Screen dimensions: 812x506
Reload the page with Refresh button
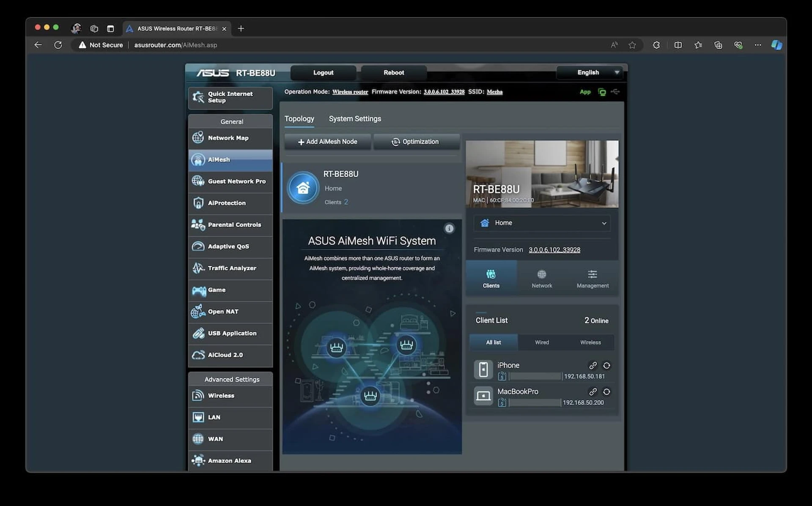58,45
